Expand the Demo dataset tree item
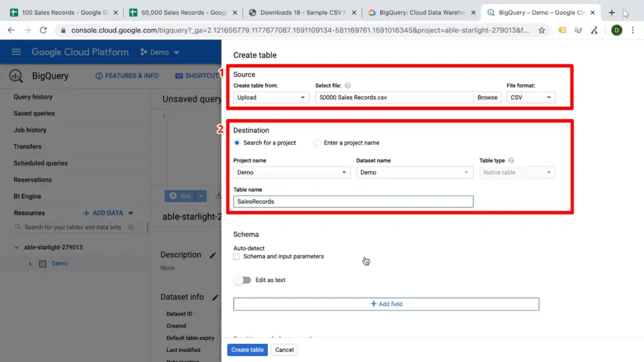 click(x=30, y=264)
